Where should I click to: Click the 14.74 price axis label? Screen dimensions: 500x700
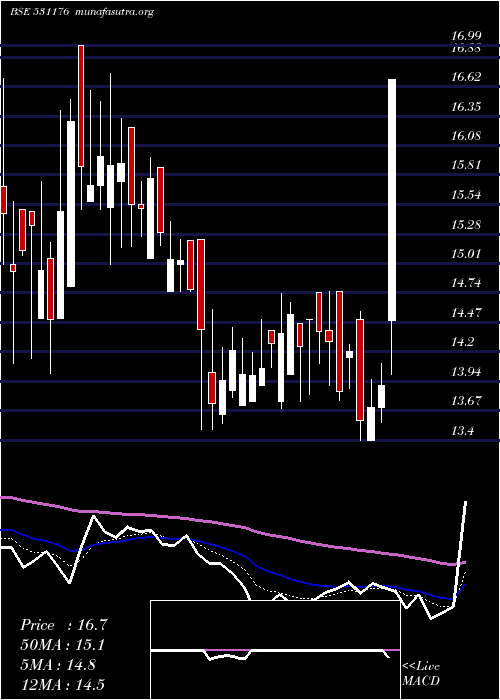[466, 283]
